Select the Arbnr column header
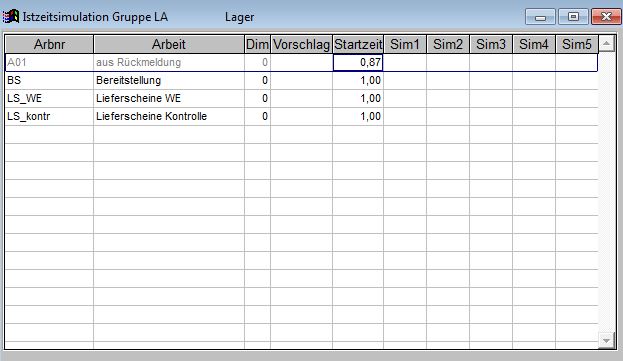 tap(49, 44)
